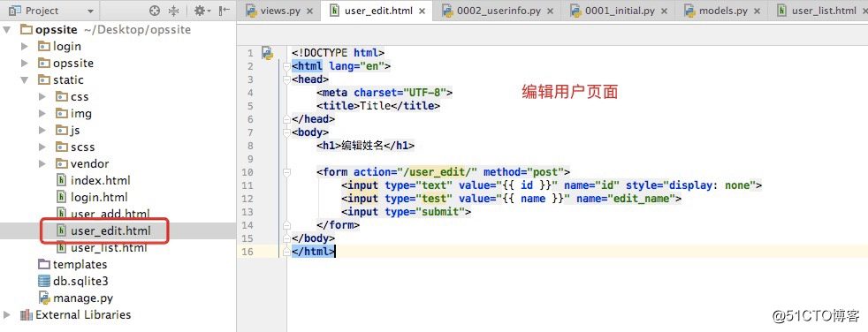Viewport: 868px width, 332px height.
Task: Click the fold marker at line 6 closing head
Action: pos(286,119)
